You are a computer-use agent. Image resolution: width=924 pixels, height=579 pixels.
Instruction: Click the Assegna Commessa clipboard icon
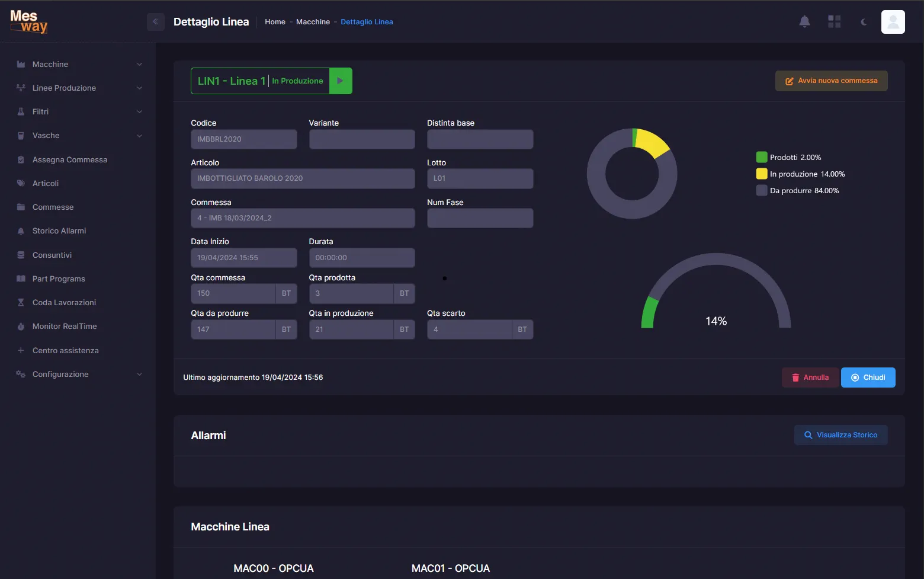pos(21,159)
